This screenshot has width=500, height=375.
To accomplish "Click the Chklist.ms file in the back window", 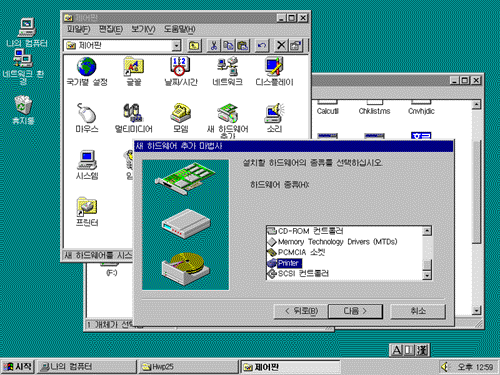I will click(x=374, y=107).
